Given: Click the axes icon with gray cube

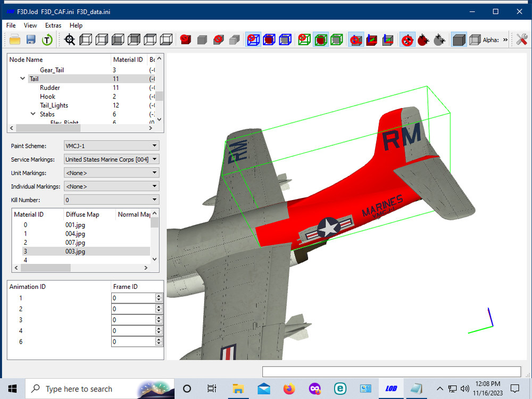Looking at the screenshot, I should point(388,40).
